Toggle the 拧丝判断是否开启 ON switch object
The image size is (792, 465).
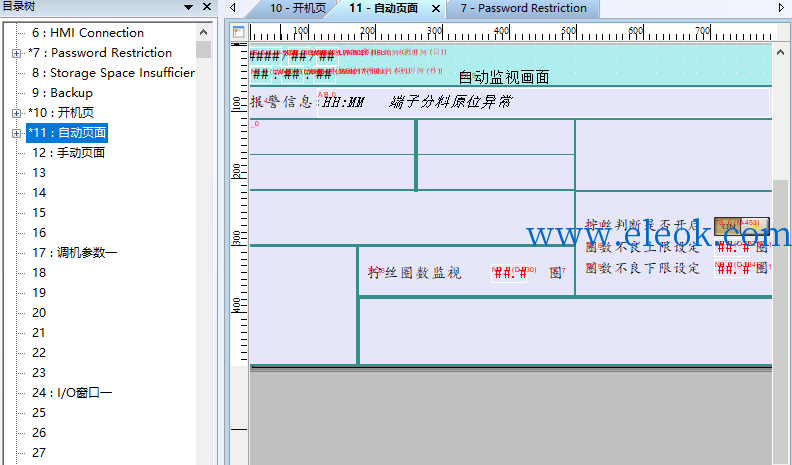tap(741, 226)
